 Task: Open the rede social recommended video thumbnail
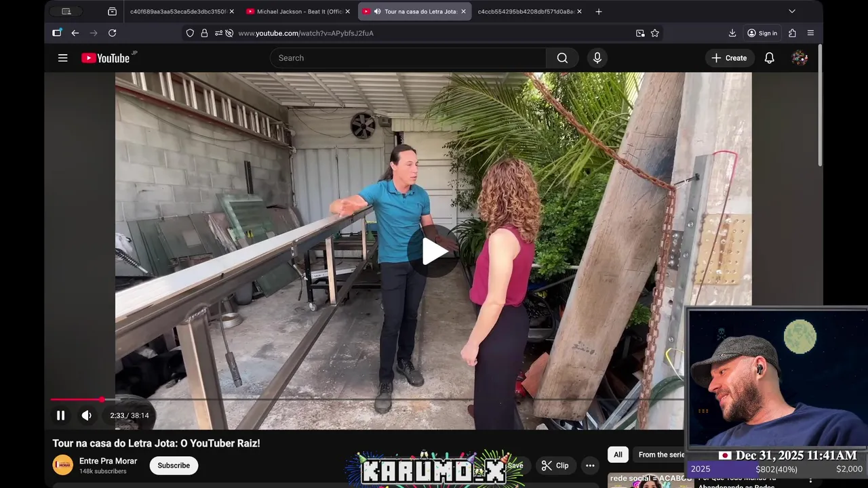pos(650,481)
